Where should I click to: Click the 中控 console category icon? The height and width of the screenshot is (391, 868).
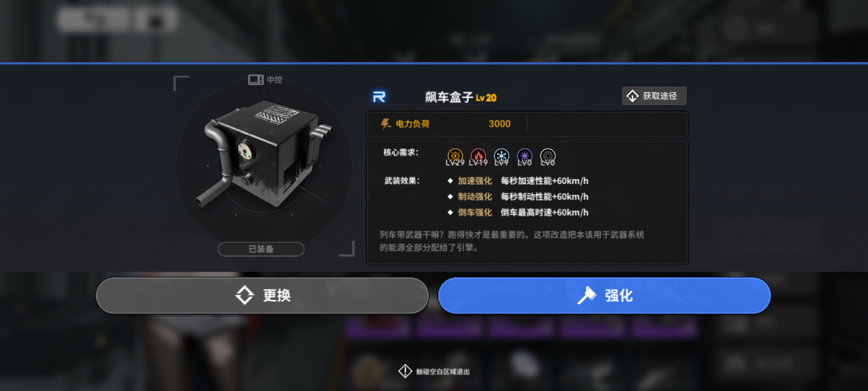tap(256, 80)
